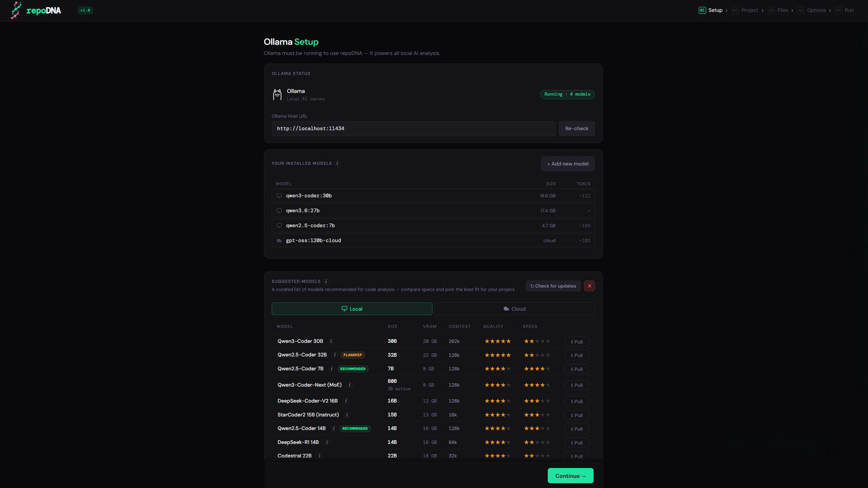Screen dimensions: 868x488
Task: Click the Speed column header
Action: click(x=530, y=327)
